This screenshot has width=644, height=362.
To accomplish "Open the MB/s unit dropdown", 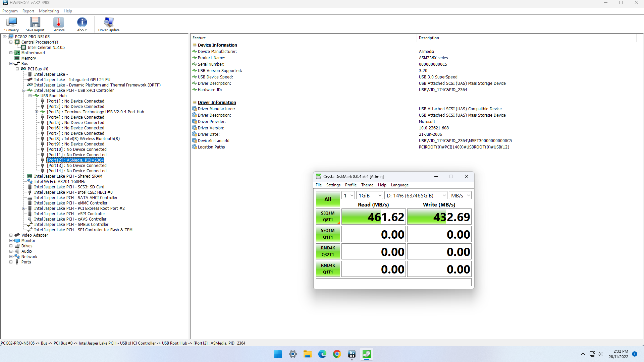I will (x=460, y=195).
